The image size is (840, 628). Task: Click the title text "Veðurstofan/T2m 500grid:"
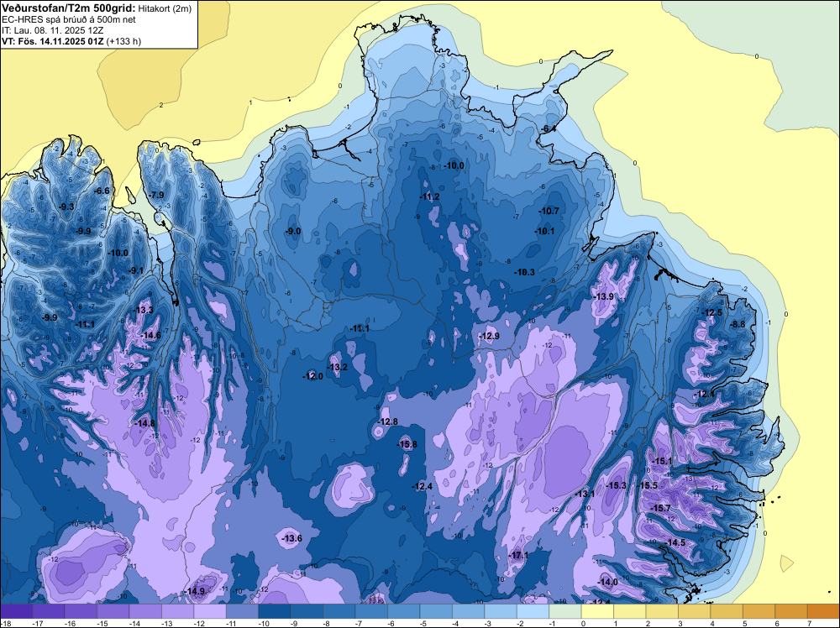click(68, 8)
